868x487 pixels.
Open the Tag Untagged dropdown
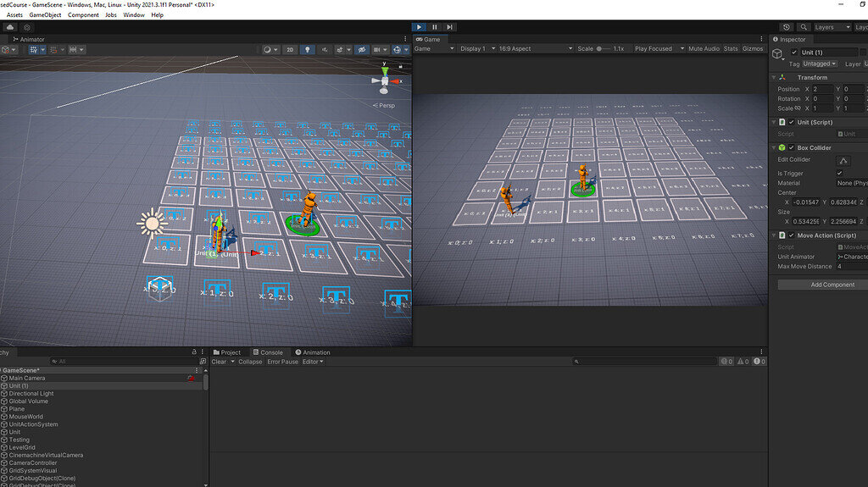[820, 64]
